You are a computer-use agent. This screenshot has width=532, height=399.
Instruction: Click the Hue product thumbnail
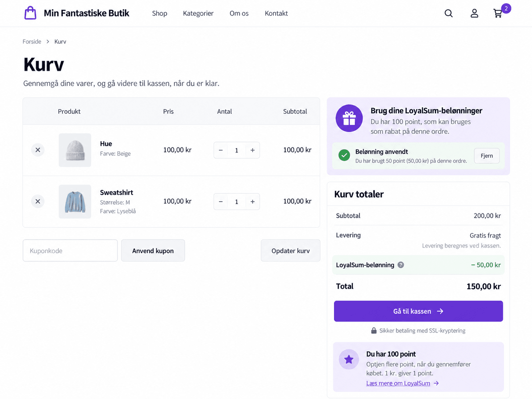tap(75, 150)
